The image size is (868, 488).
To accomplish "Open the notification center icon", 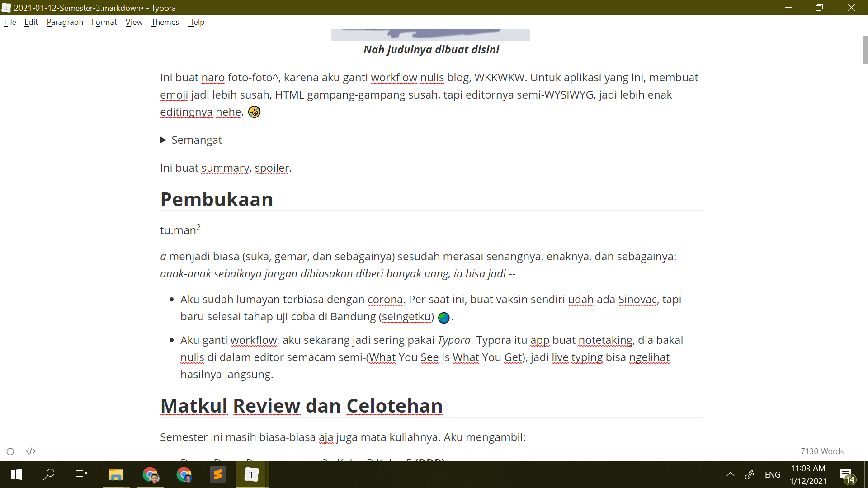I will (846, 474).
